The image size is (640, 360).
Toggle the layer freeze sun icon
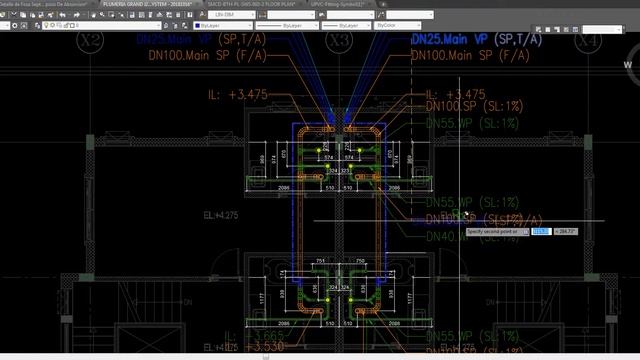pyautogui.click(x=52, y=25)
